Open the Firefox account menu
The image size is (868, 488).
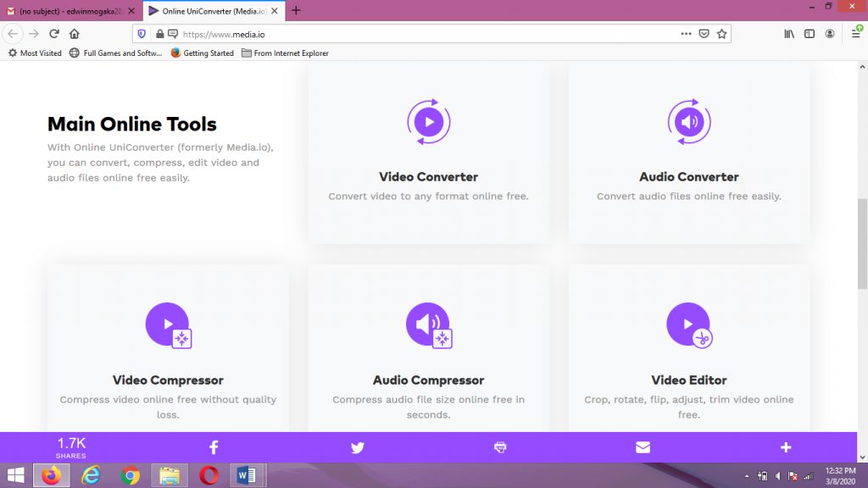click(830, 34)
